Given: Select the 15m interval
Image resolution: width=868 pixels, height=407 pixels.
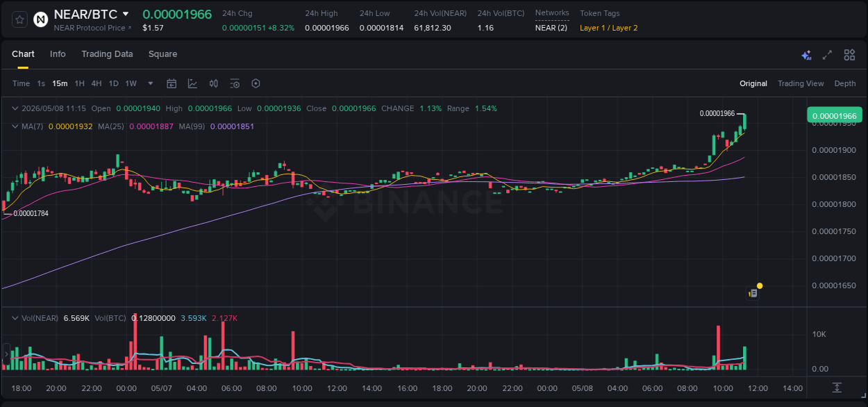Looking at the screenshot, I should coord(60,83).
